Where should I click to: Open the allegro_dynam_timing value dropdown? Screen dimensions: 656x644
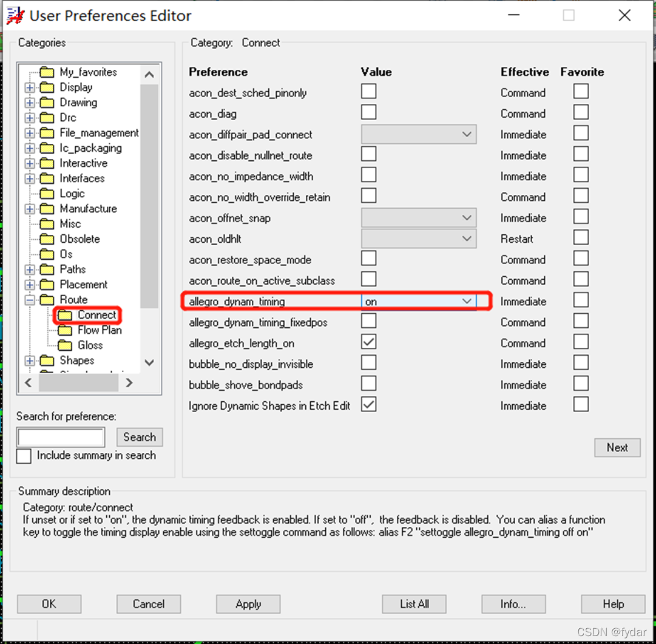tap(467, 301)
